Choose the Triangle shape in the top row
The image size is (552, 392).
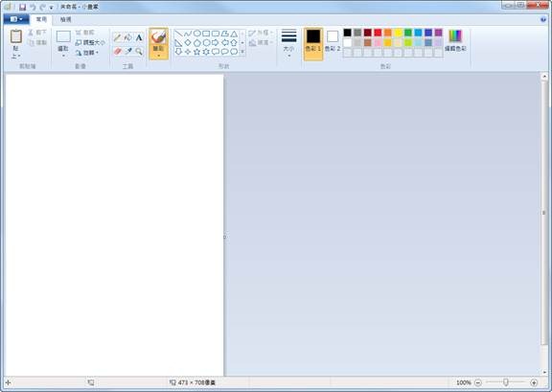pos(234,34)
